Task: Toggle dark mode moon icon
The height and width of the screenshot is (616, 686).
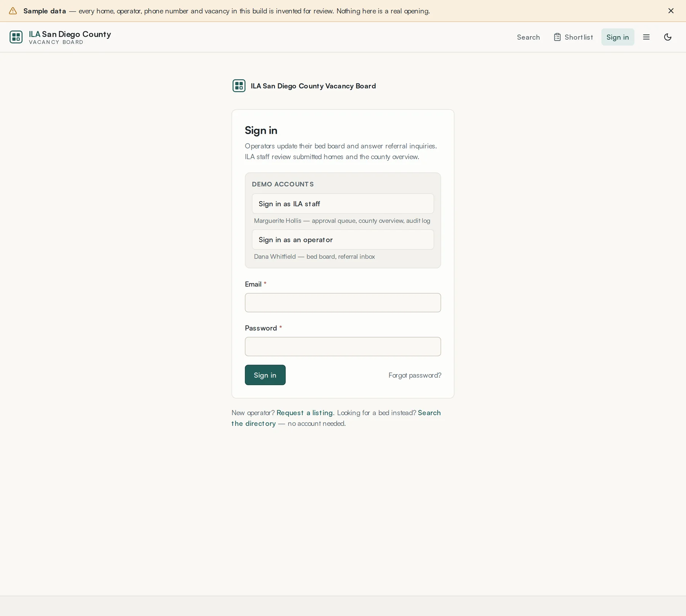Action: click(668, 37)
